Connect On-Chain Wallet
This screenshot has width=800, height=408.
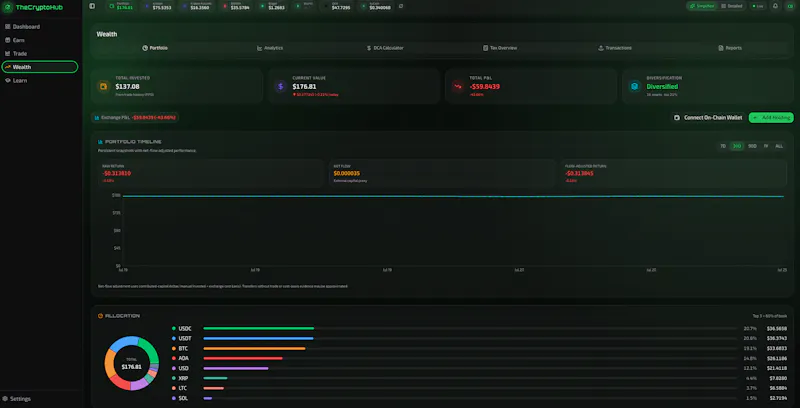point(709,117)
